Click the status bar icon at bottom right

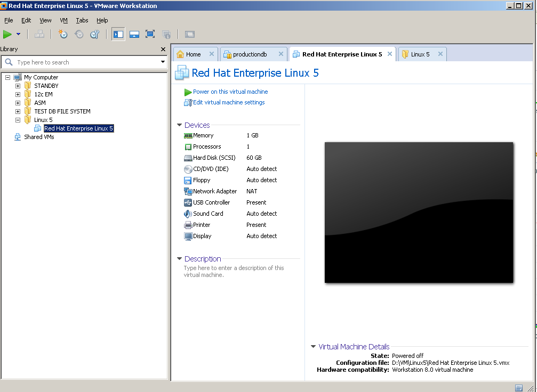pos(519,388)
